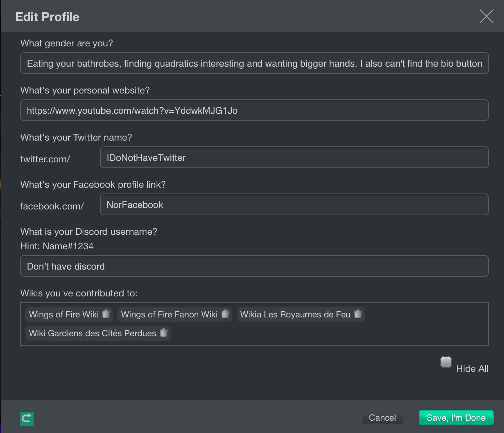
Task: Remove Wiki Gardiens des Cités Perdues via trash icon
Action: (164, 333)
